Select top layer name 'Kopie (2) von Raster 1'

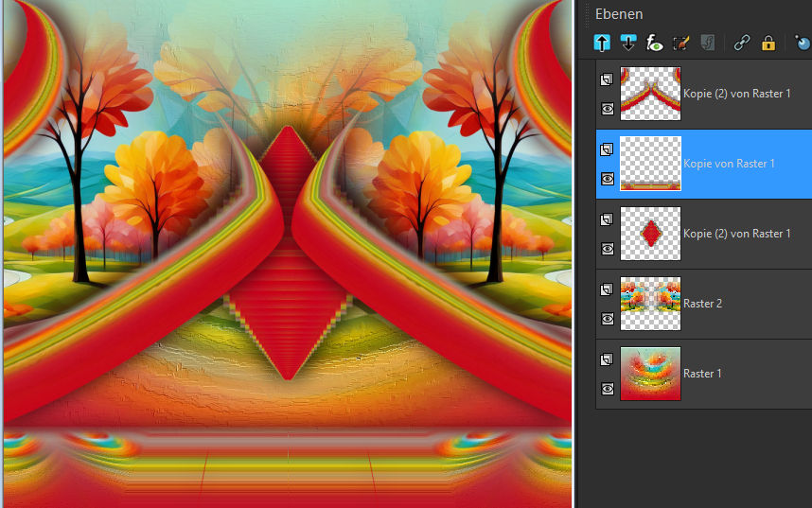click(737, 94)
